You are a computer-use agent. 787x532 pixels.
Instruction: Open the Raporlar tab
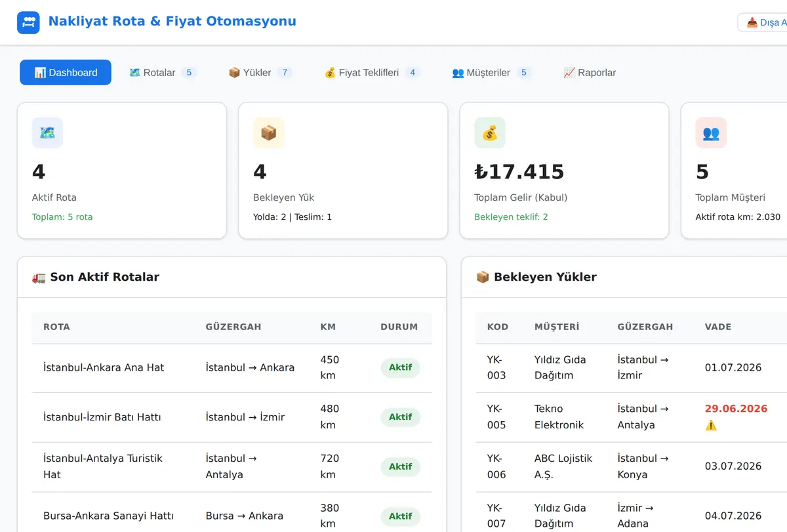coord(590,73)
